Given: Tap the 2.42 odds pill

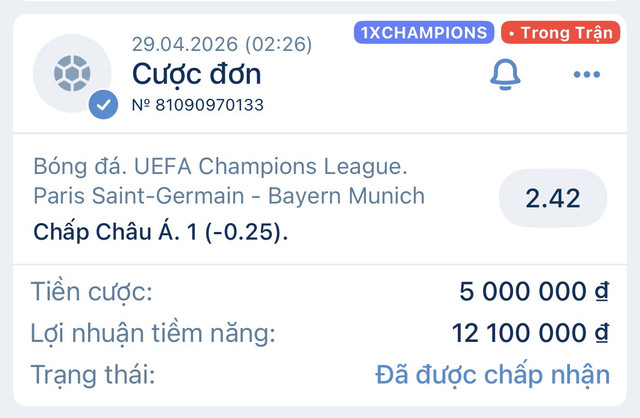Looking at the screenshot, I should [x=553, y=198].
